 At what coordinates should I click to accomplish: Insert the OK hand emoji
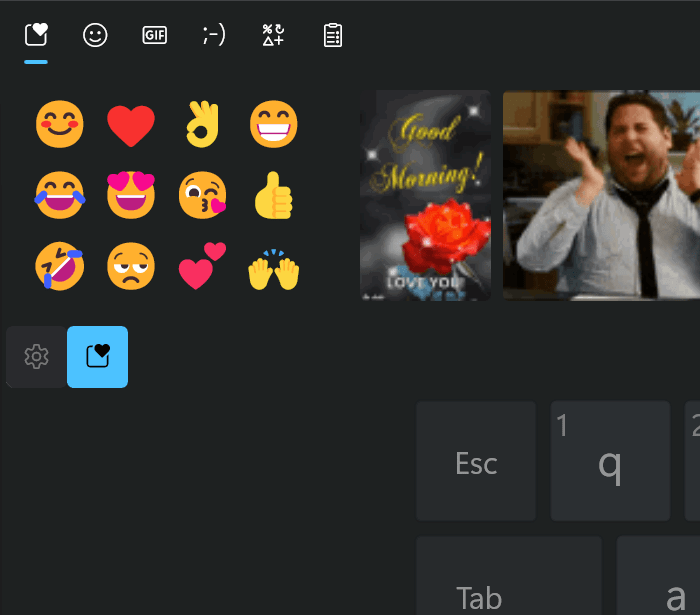tap(203, 124)
